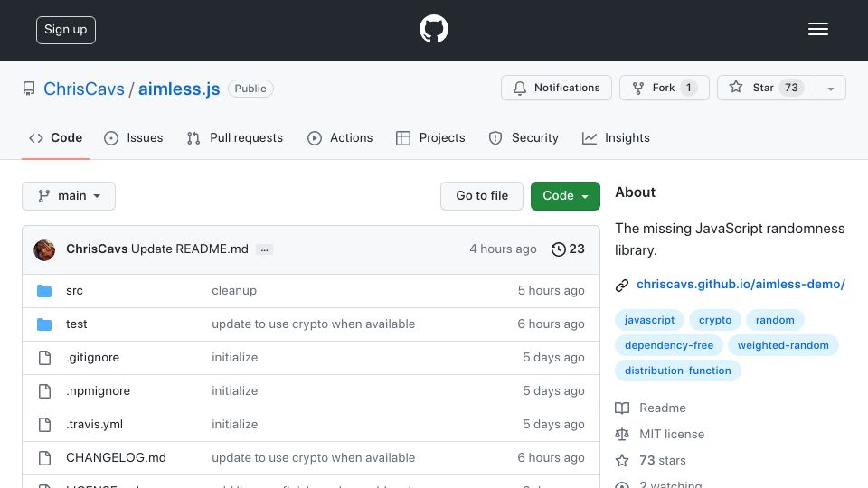The width and height of the screenshot is (868, 488).
Task: Click the .travis.yml file icon
Action: coord(45,425)
